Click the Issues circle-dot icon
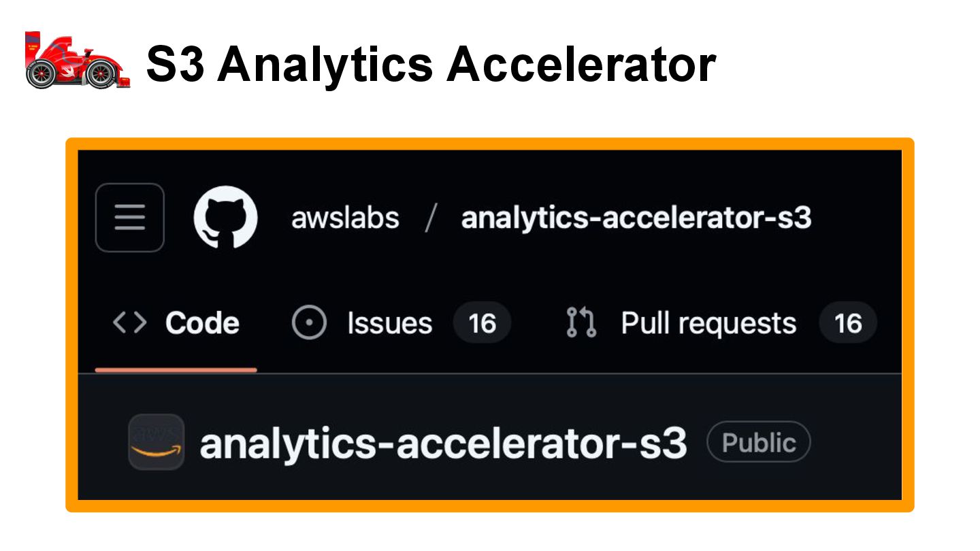Screen dimensions: 980x551 click(x=309, y=323)
